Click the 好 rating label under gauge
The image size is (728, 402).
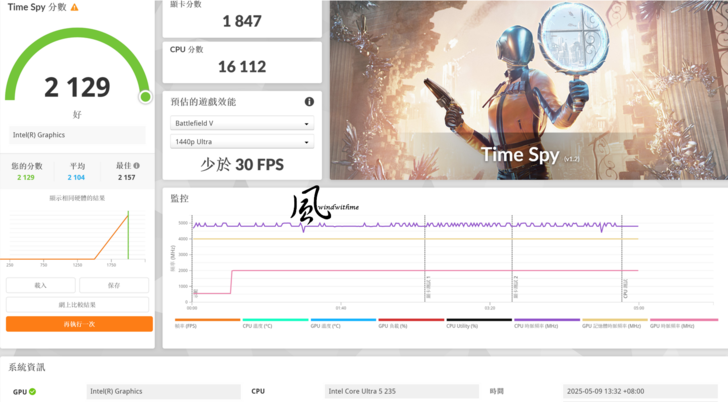click(77, 114)
